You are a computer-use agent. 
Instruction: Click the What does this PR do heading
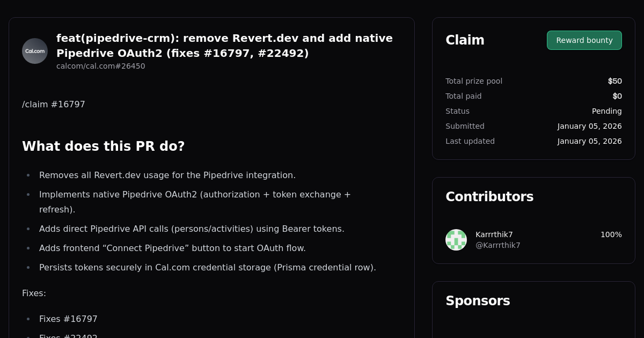tap(104, 146)
